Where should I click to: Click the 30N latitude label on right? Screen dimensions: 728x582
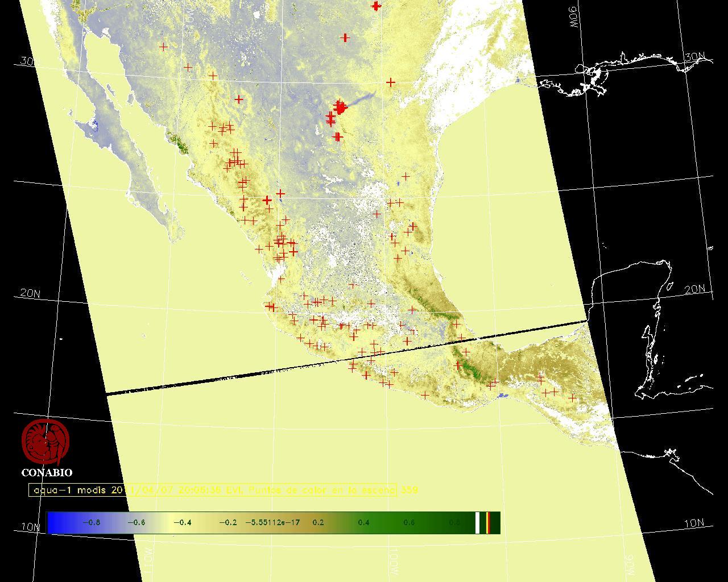tap(694, 57)
